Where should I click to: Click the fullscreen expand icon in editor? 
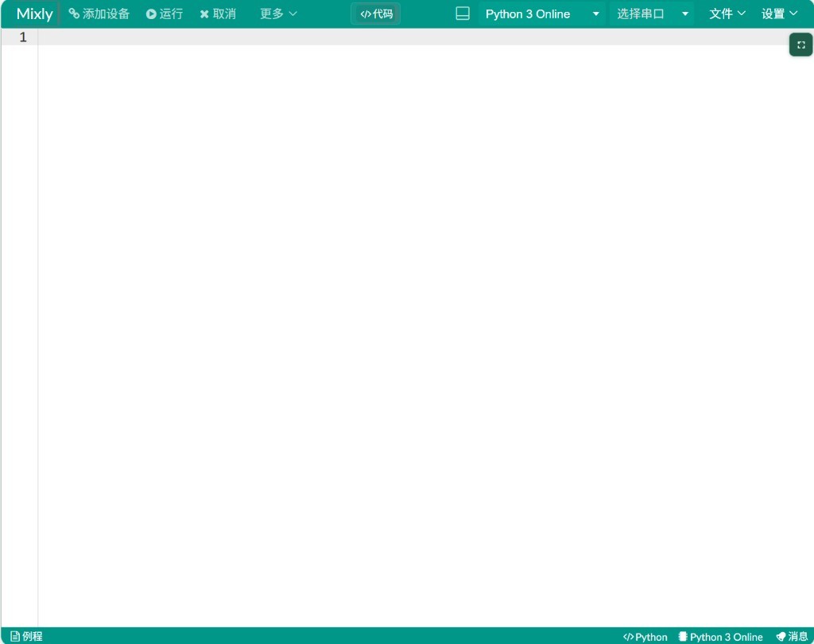801,45
